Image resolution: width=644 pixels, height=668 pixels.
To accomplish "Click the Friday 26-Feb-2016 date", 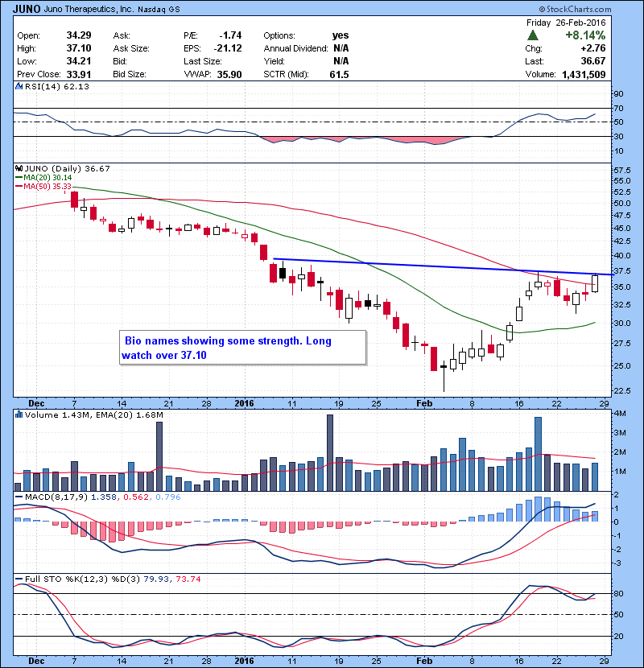I will [x=566, y=23].
